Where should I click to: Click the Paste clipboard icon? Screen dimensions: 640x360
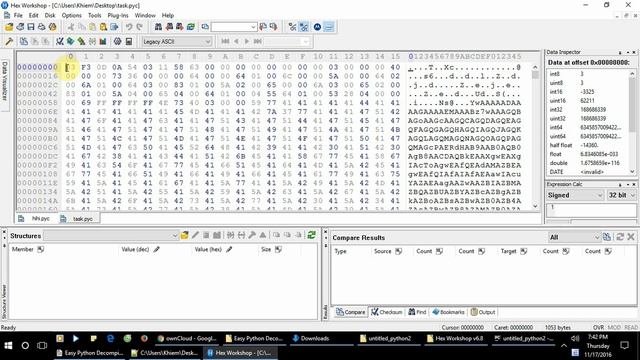(x=93, y=27)
